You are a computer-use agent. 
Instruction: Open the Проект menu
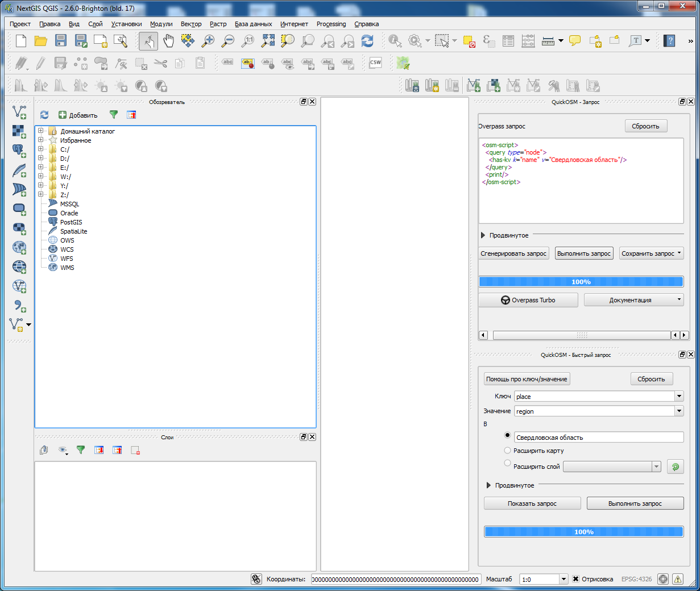point(20,24)
